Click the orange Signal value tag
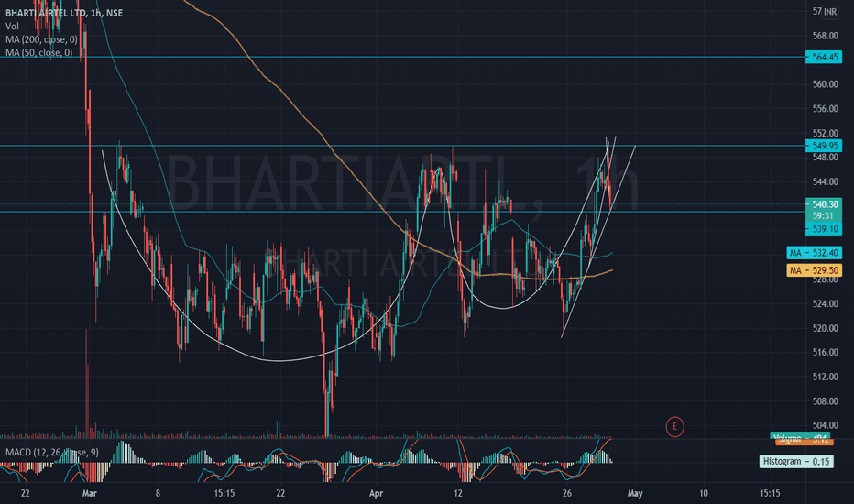 pyautogui.click(x=804, y=440)
